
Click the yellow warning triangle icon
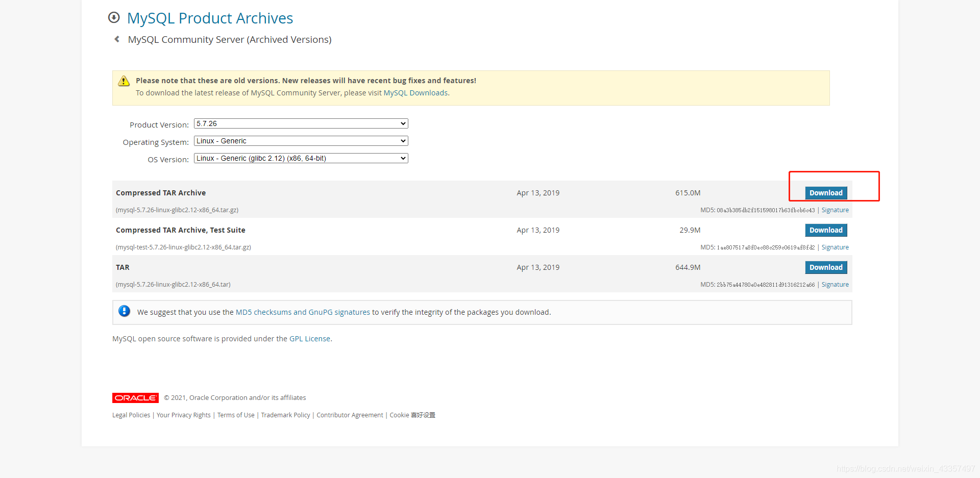(x=124, y=81)
